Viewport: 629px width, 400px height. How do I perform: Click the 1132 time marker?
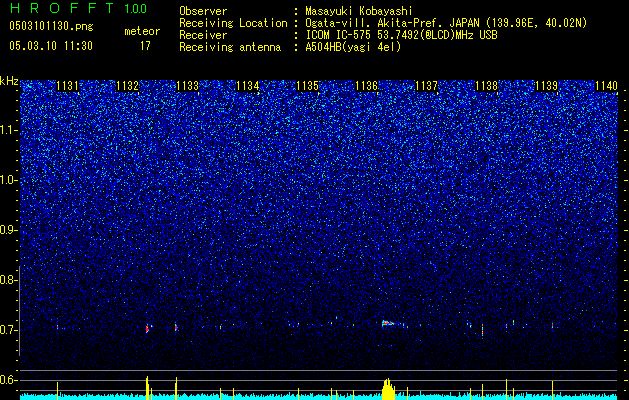pos(127,86)
